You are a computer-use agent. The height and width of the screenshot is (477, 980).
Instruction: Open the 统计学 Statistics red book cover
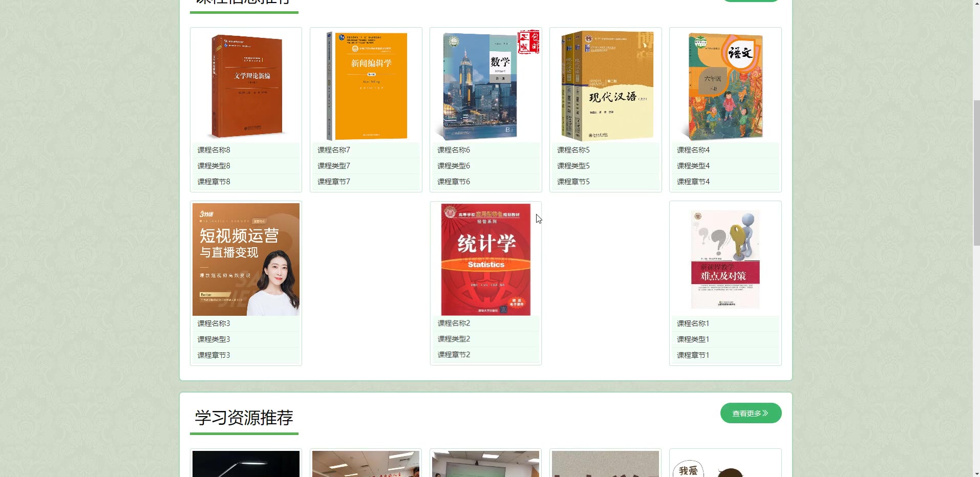[486, 259]
